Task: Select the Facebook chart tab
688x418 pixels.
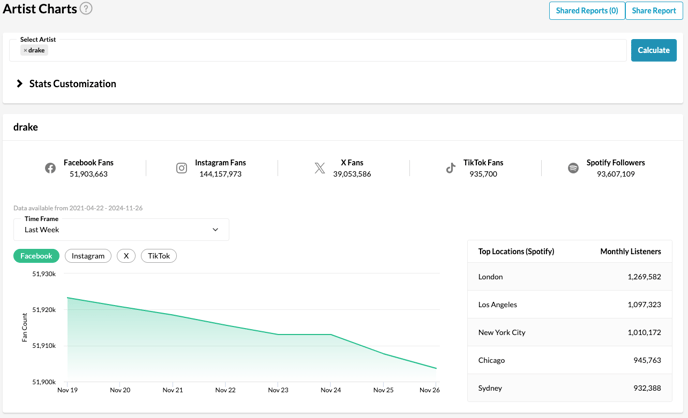Action: tap(36, 256)
